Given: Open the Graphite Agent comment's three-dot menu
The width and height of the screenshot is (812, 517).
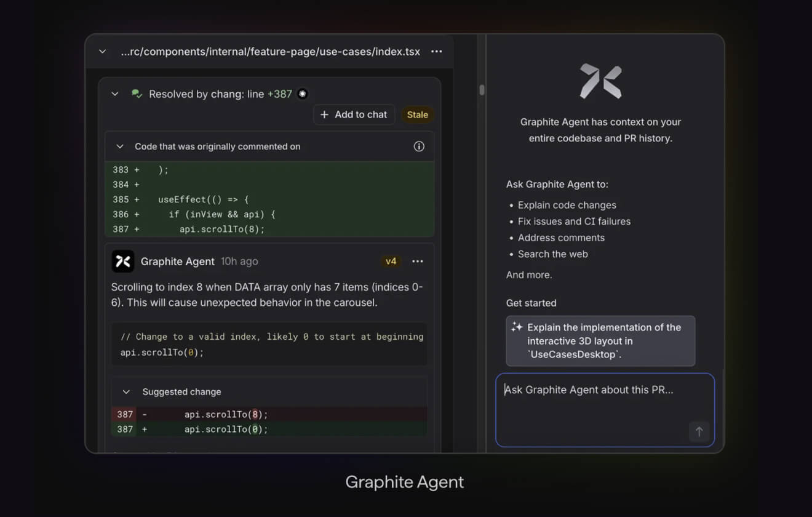Looking at the screenshot, I should 418,262.
